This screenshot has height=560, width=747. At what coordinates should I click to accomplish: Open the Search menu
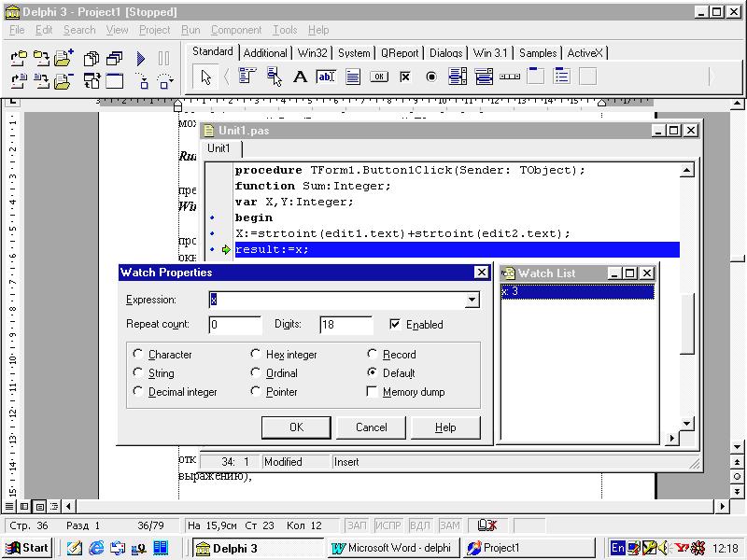click(79, 30)
